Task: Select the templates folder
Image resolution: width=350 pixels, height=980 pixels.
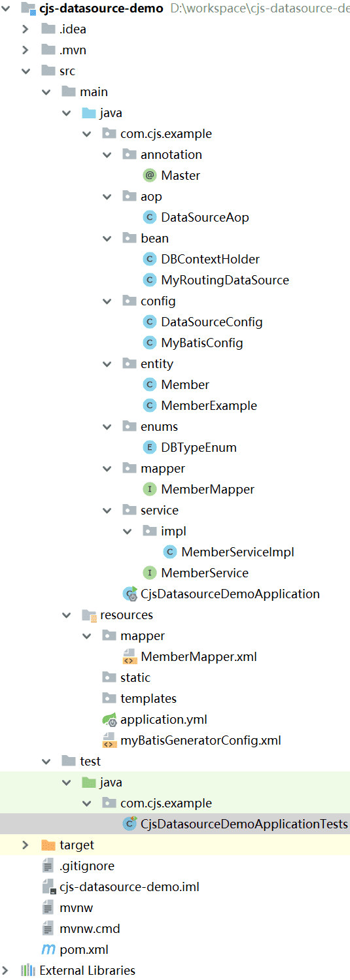Action: [149, 698]
